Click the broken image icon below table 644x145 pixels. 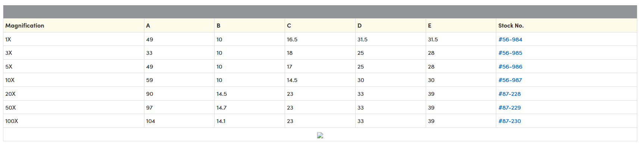pos(320,135)
